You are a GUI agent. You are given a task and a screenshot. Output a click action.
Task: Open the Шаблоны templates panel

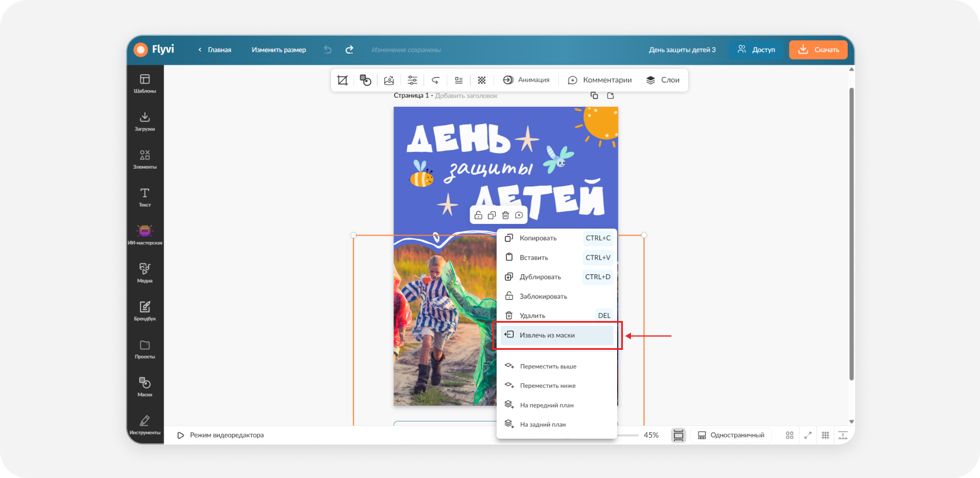(x=145, y=83)
